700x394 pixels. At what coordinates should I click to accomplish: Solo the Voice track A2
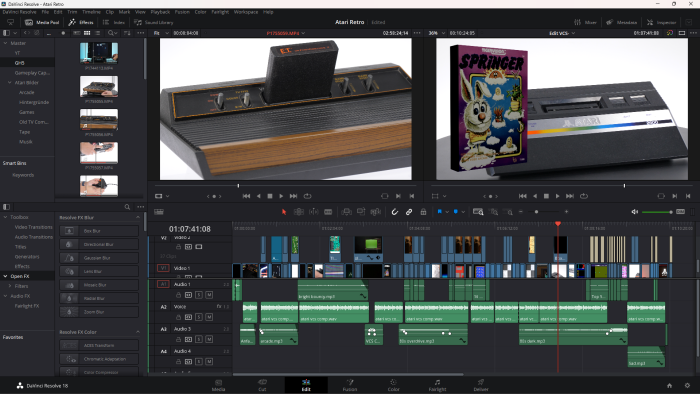[x=199, y=317]
